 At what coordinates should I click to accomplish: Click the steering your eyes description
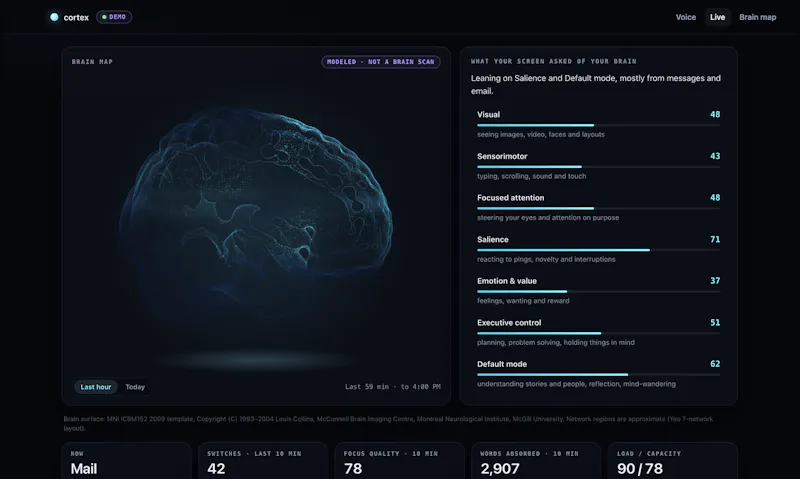(548, 217)
